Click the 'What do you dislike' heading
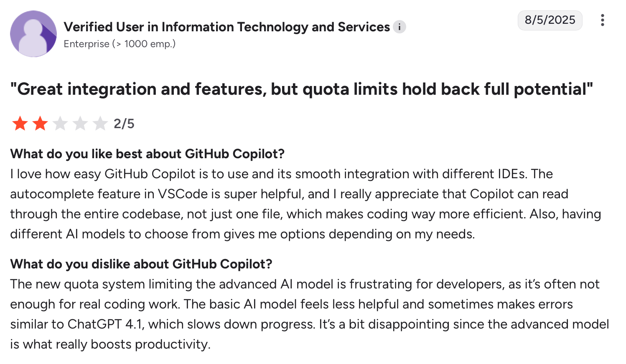The image size is (626, 364). click(141, 264)
